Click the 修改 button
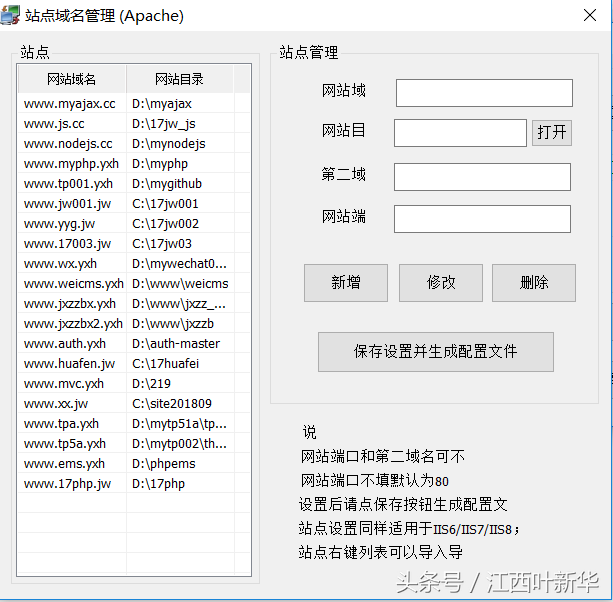 (441, 283)
